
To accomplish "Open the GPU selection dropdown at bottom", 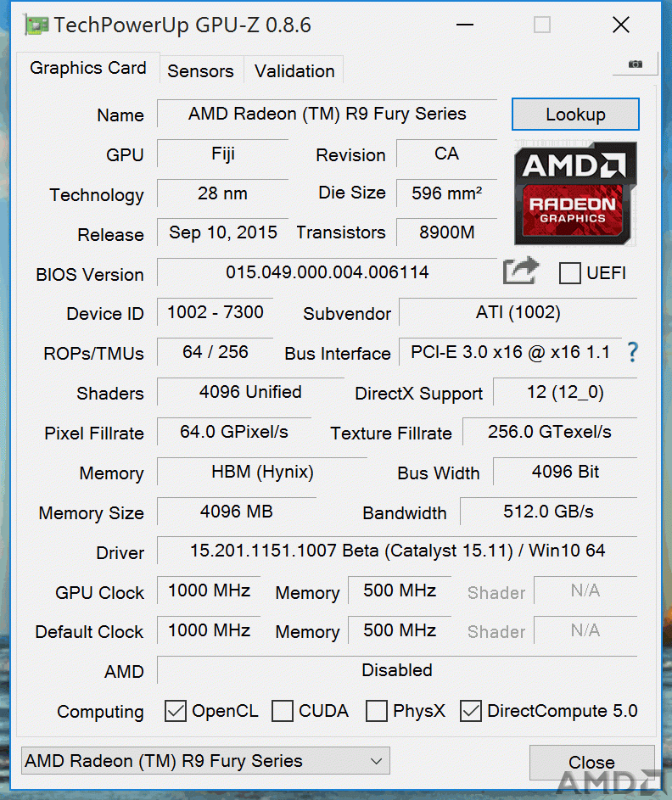I will (x=205, y=761).
